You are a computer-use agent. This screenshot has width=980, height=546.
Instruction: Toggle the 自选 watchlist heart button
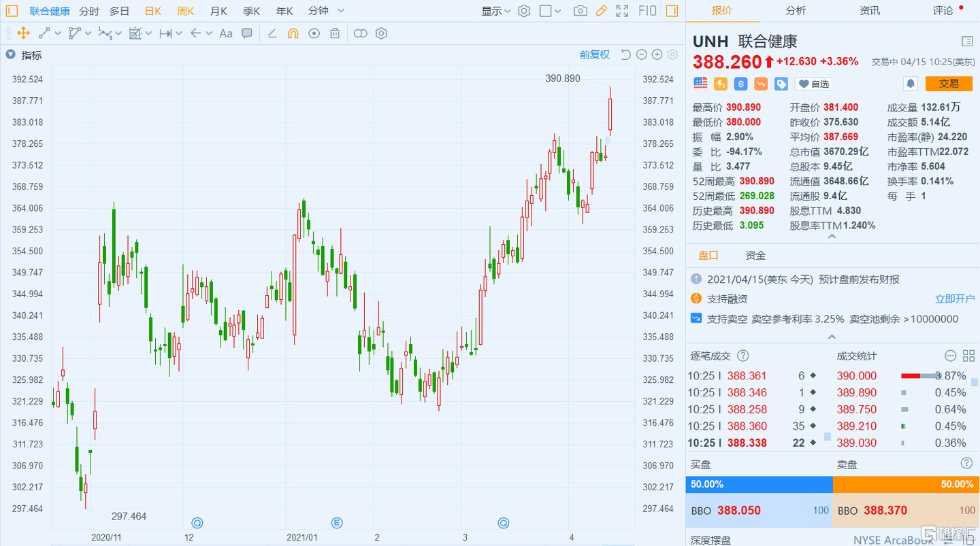point(813,84)
